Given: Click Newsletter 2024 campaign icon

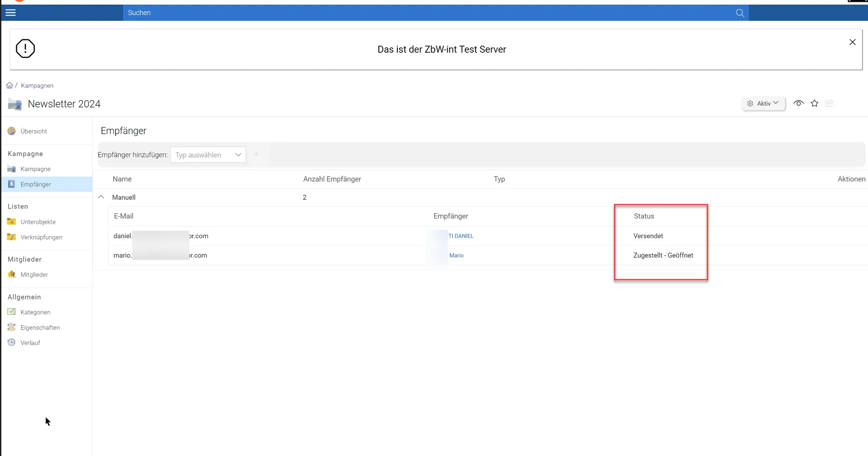Looking at the screenshot, I should pos(15,104).
